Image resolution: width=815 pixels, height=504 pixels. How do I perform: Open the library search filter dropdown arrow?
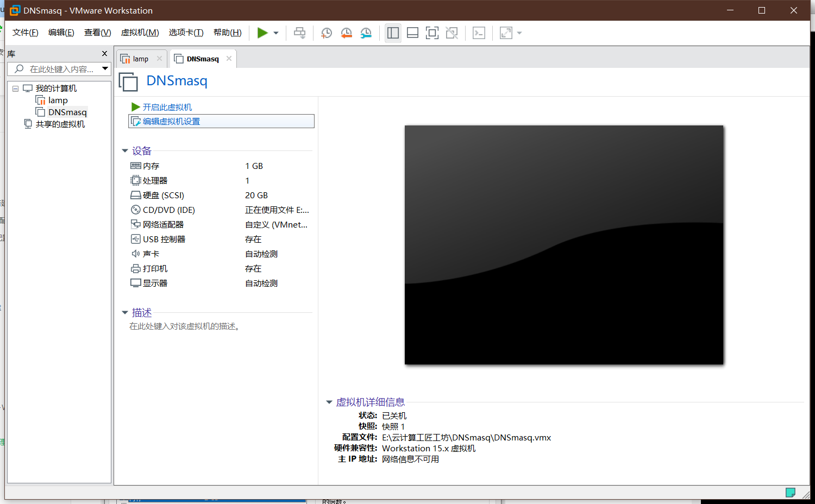tap(105, 69)
